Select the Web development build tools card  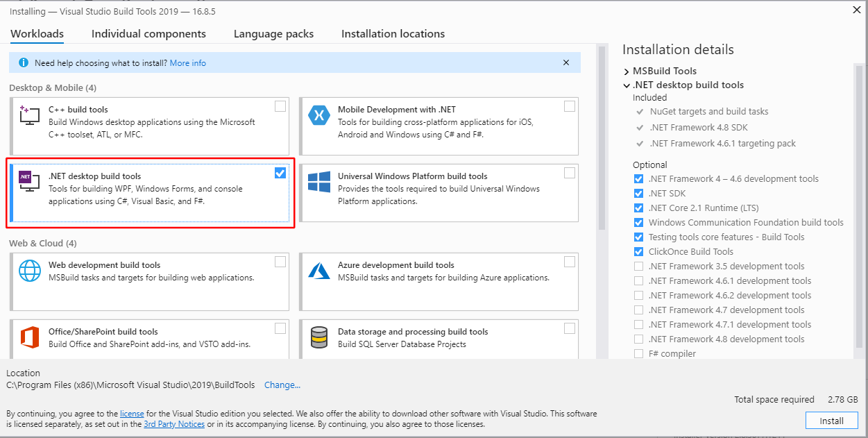[150, 281]
